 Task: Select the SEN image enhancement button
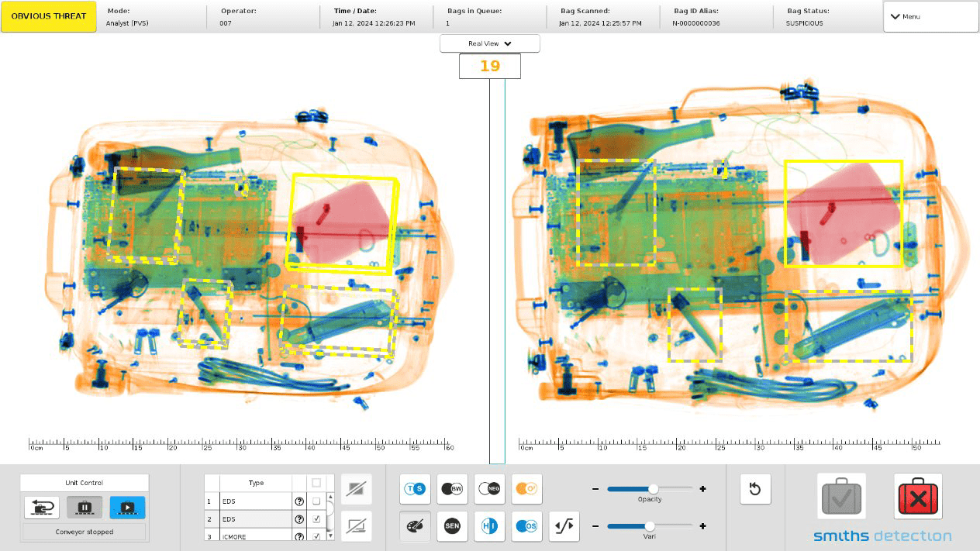[452, 526]
